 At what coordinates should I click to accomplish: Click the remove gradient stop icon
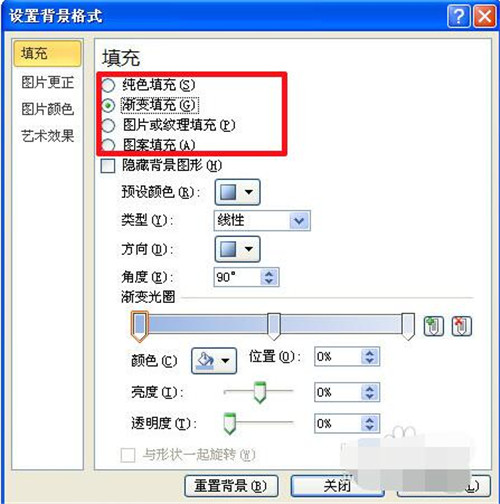point(462,326)
